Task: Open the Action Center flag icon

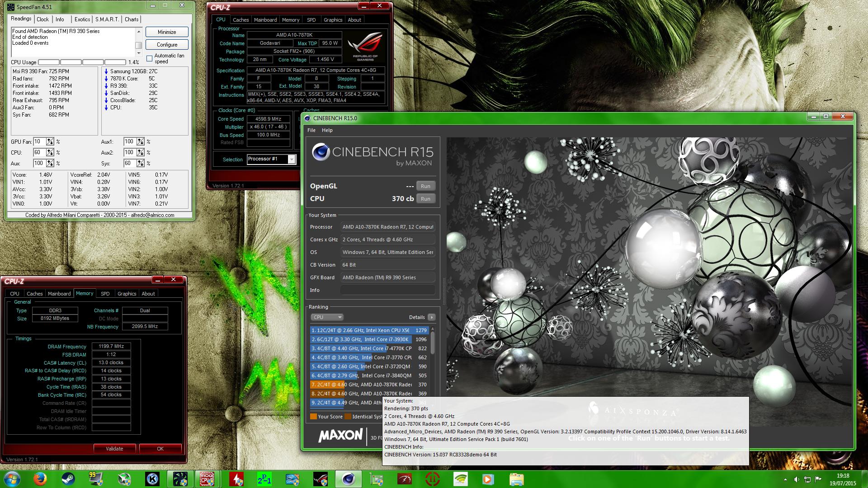Action: (819, 479)
